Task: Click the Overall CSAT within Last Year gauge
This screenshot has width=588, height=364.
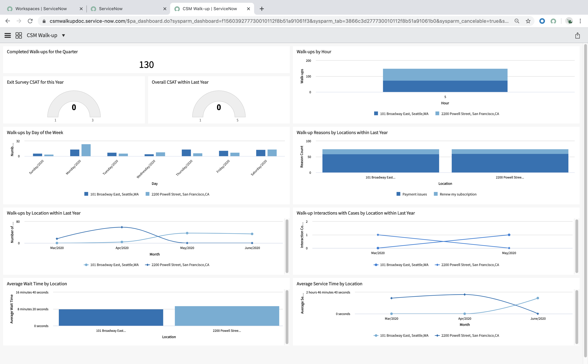Action: 219,104
